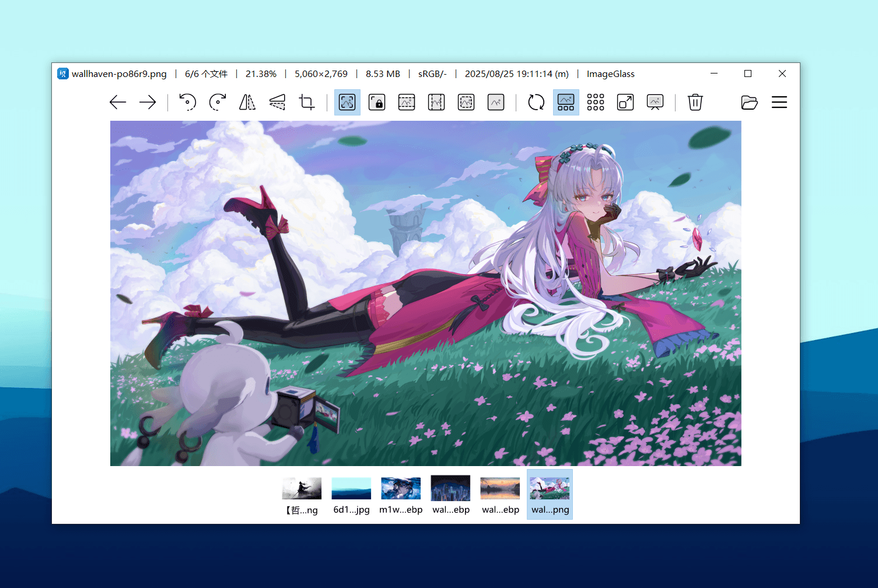Screen dimensions: 878x588
Task: Enable Scale to Width zoom mode
Action: 407,102
